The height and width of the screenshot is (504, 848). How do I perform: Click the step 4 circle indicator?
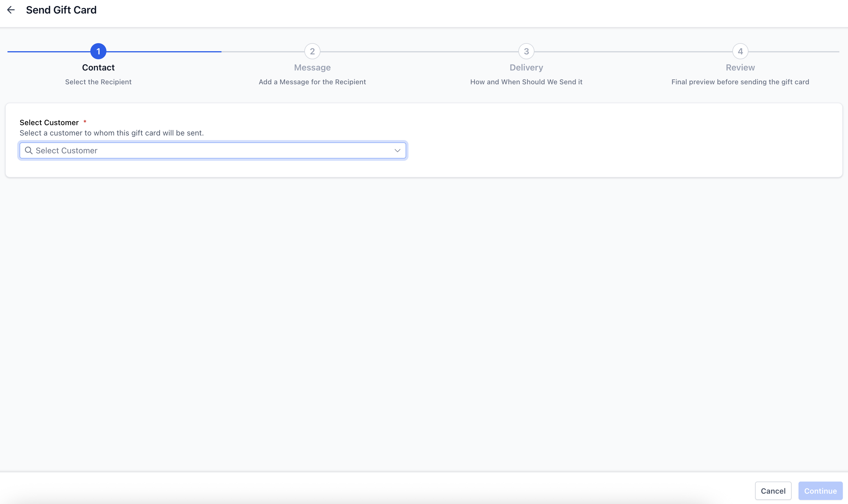point(740,51)
